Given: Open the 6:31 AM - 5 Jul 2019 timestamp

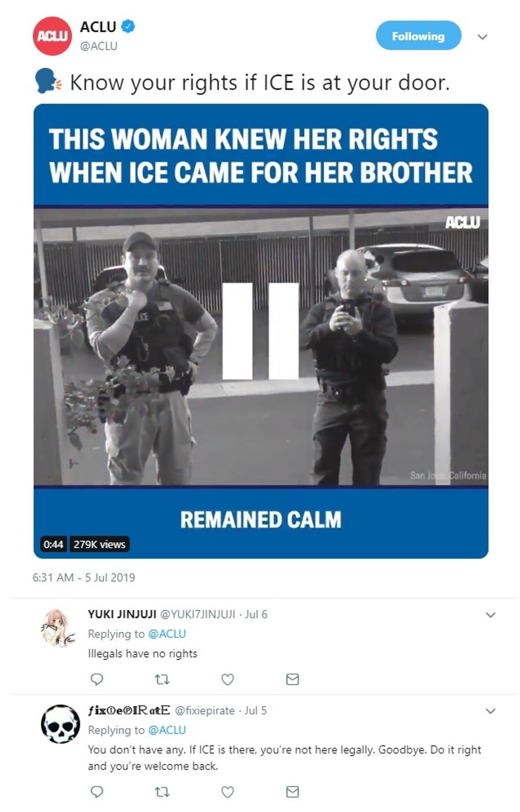Looking at the screenshot, I should (x=84, y=577).
